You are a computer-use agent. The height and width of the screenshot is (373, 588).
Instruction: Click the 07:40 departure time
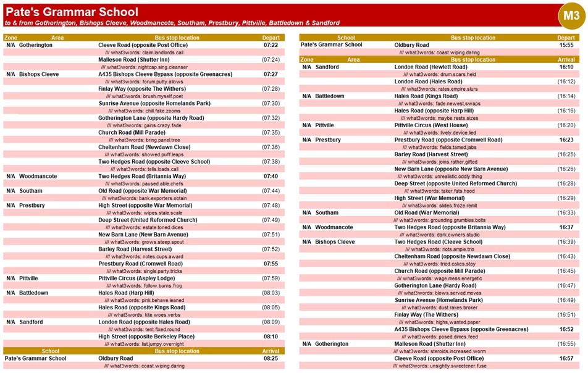(271, 177)
